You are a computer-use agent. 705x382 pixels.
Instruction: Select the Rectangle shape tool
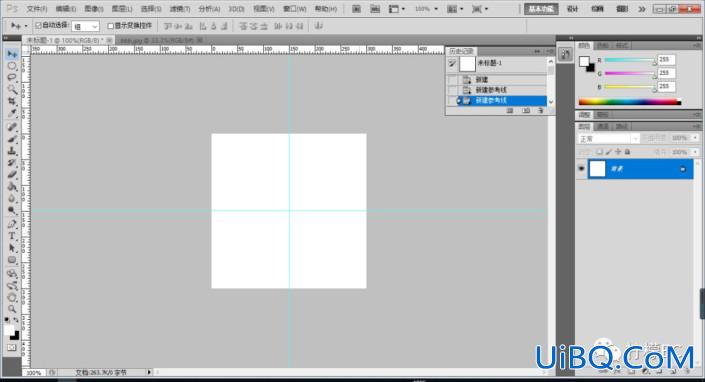click(x=12, y=260)
